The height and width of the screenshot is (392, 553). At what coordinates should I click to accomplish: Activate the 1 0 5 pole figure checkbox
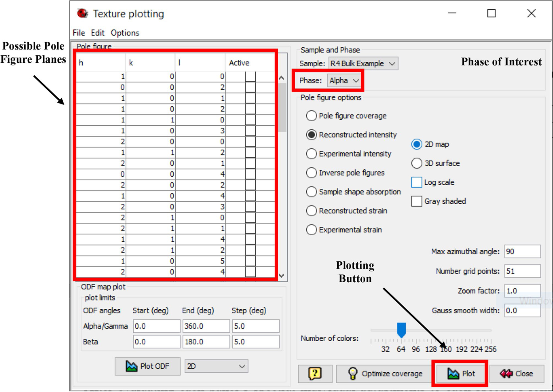(250, 261)
